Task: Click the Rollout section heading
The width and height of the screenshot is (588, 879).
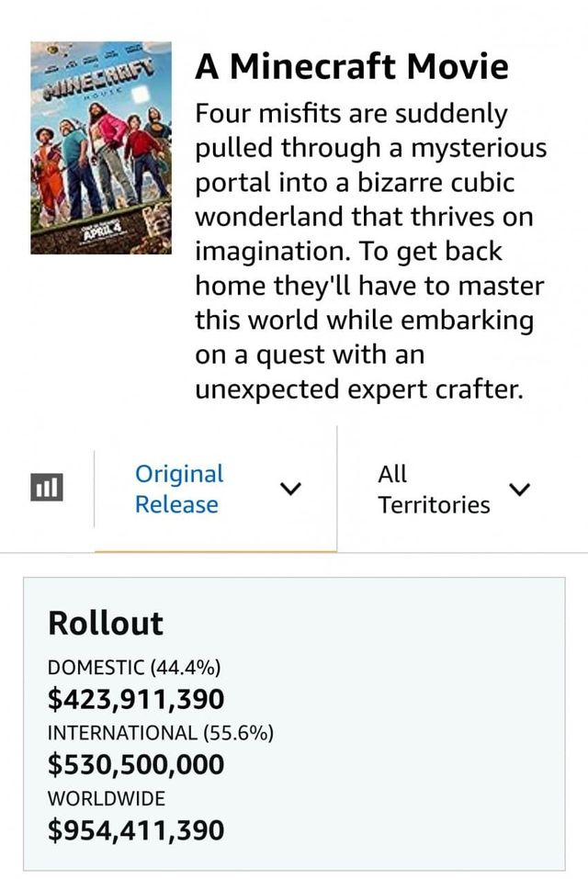Action: tap(105, 623)
